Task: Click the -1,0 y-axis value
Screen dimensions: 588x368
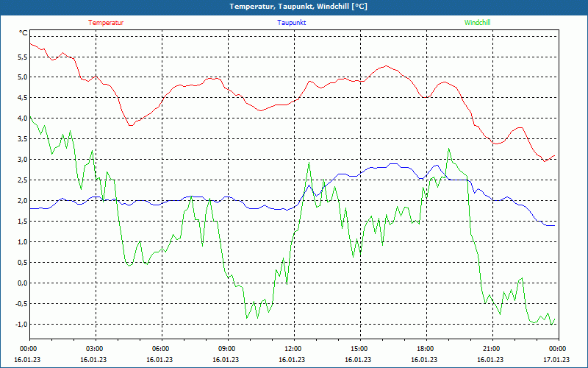Action: tap(21, 325)
